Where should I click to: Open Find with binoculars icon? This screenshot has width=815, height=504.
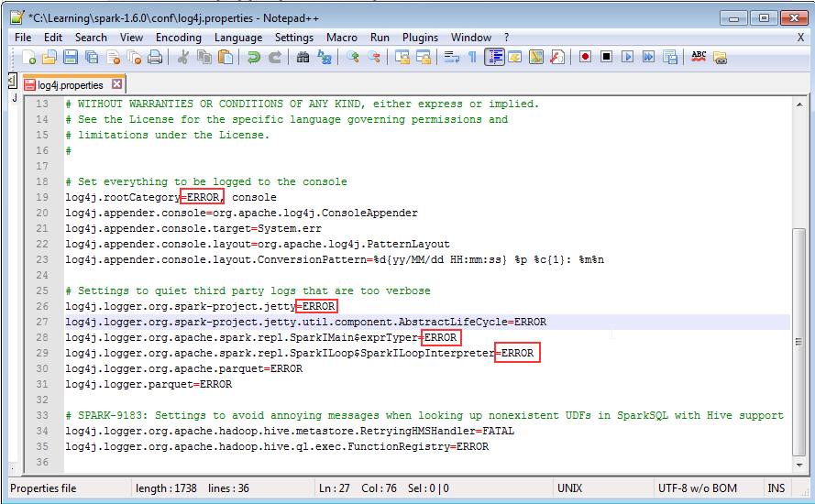point(303,57)
